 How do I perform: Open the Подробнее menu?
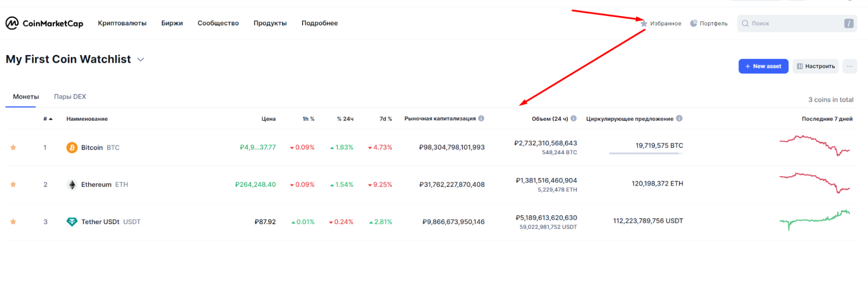coord(320,23)
